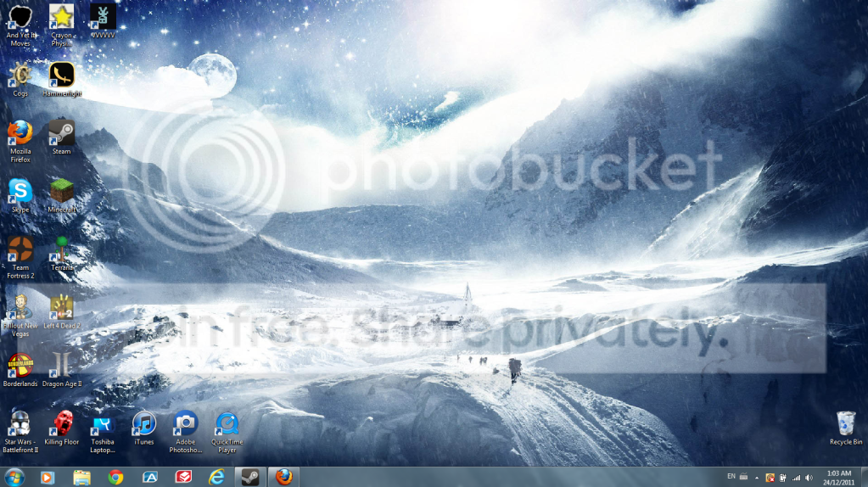
Task: Open the Windows Start menu orb
Action: [x=14, y=477]
